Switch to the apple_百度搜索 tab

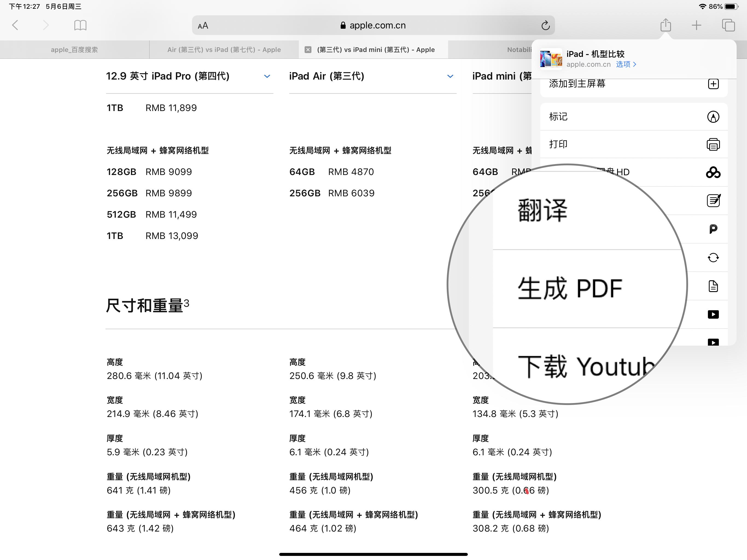(x=74, y=50)
